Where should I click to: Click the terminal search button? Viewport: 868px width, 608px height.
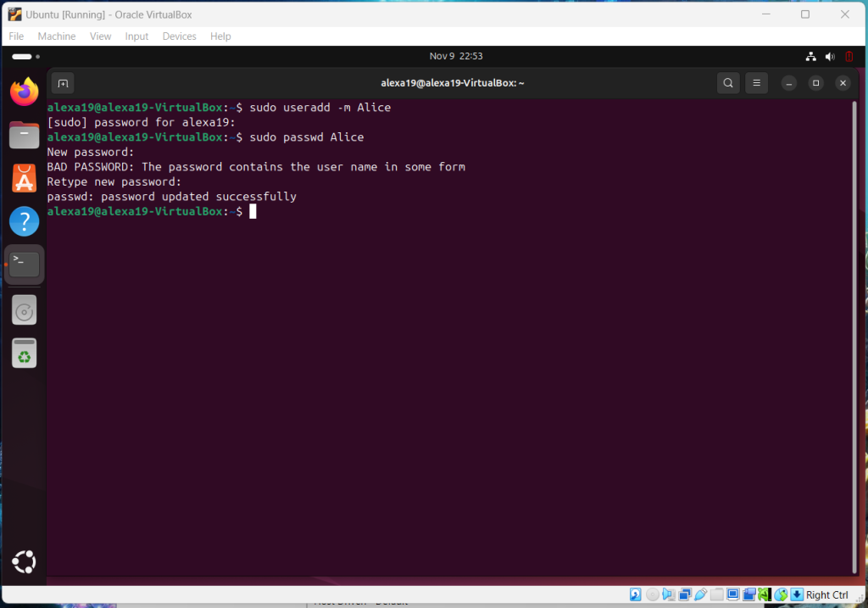tap(728, 83)
